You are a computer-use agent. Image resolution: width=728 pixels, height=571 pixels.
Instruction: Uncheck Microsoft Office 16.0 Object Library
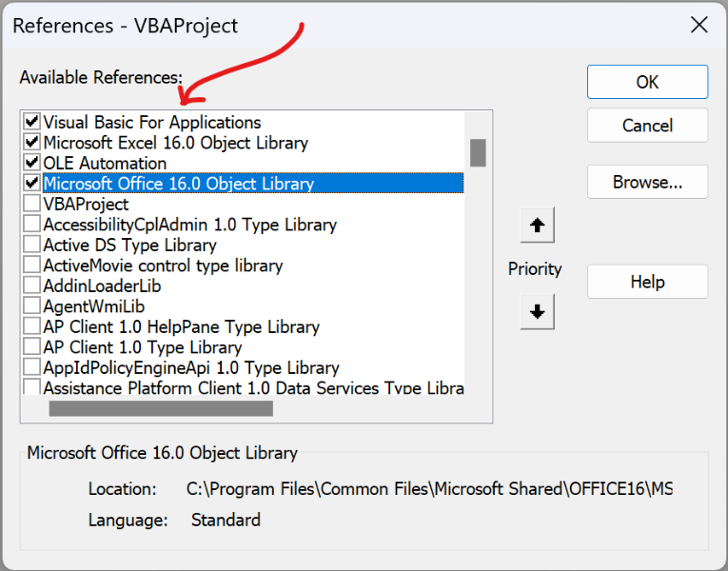point(31,183)
